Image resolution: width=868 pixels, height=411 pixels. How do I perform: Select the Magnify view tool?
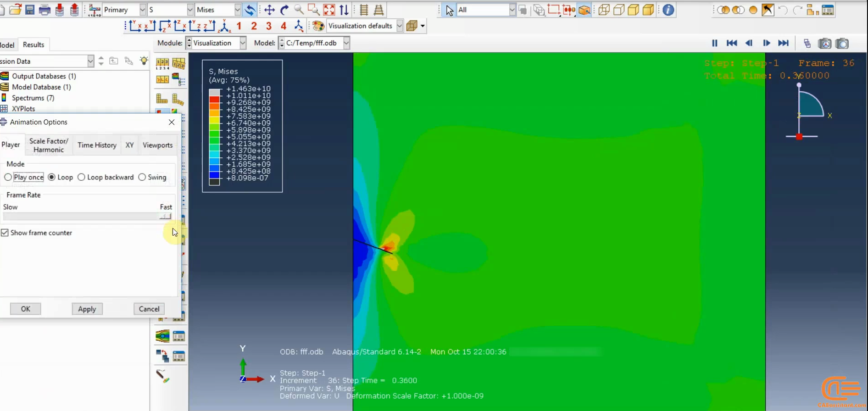tap(299, 10)
